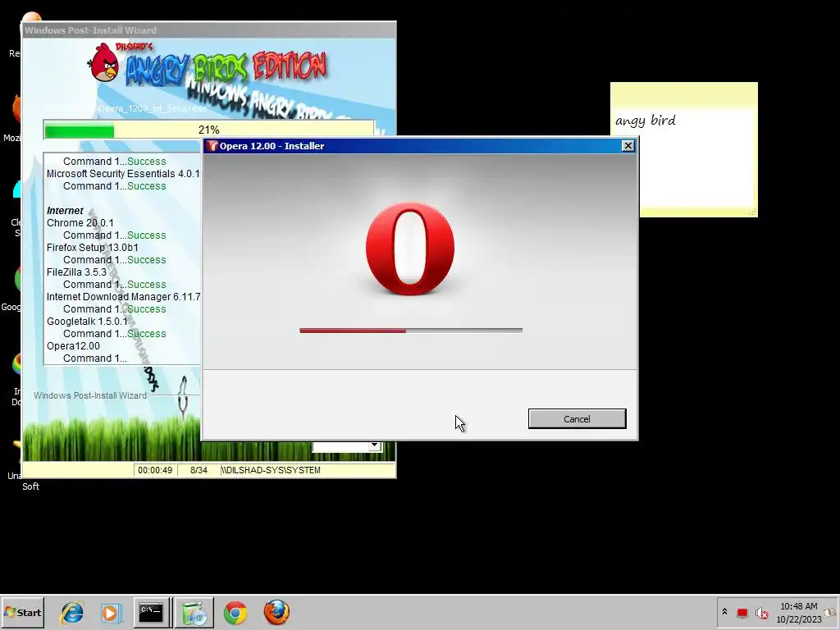This screenshot has height=630, width=840.
Task: Open the dropdown at bottom of Post-Install Wizard
Action: [x=374, y=445]
